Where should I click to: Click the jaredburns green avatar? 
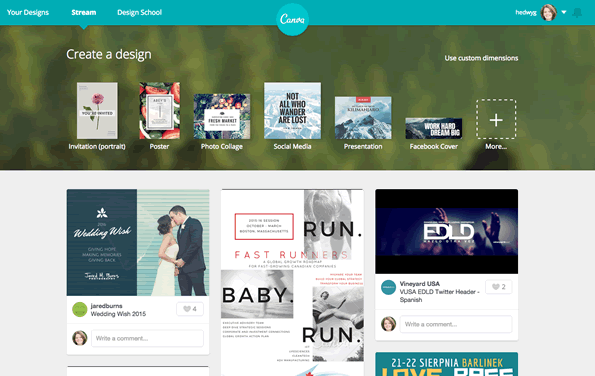[80, 310]
